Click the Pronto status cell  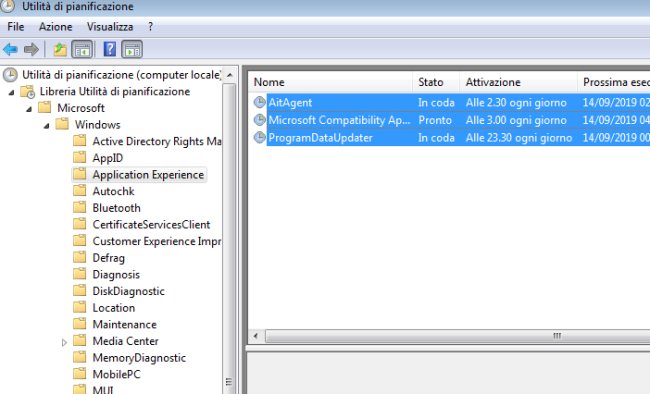click(x=435, y=120)
